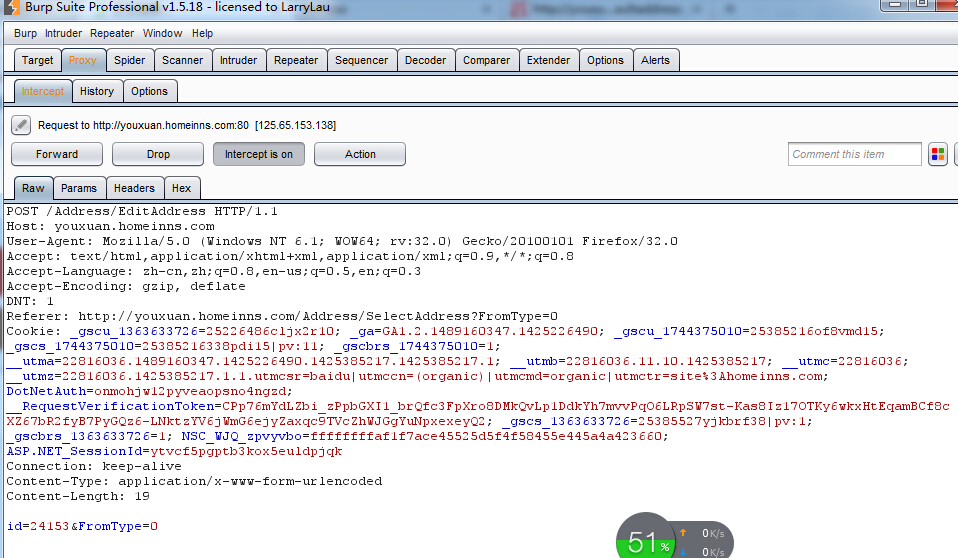
Task: Click the Host: youxuan.homeinns.com header line
Action: tap(111, 226)
